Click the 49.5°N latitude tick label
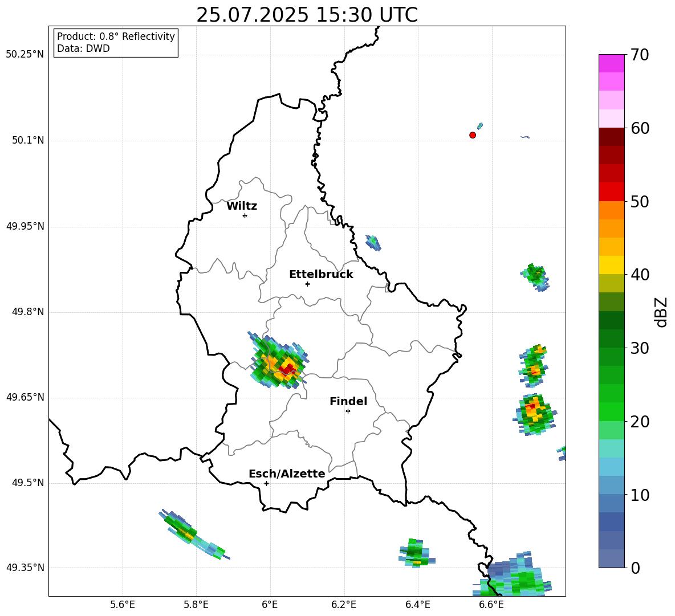 coord(28,483)
